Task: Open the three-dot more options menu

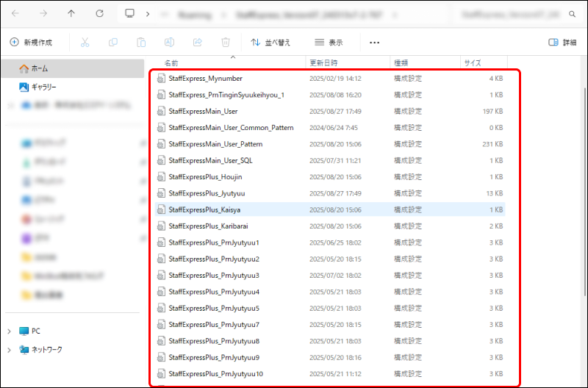Action: (x=374, y=43)
